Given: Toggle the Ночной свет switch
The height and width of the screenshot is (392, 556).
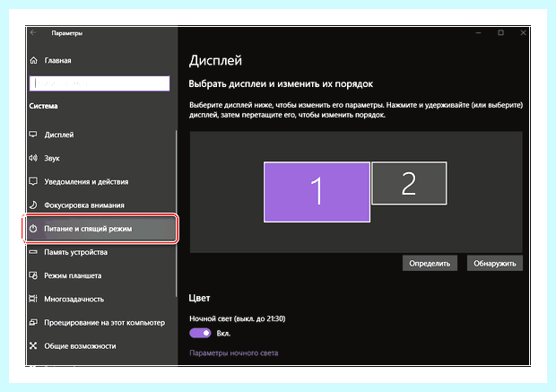Looking at the screenshot, I should [x=200, y=333].
